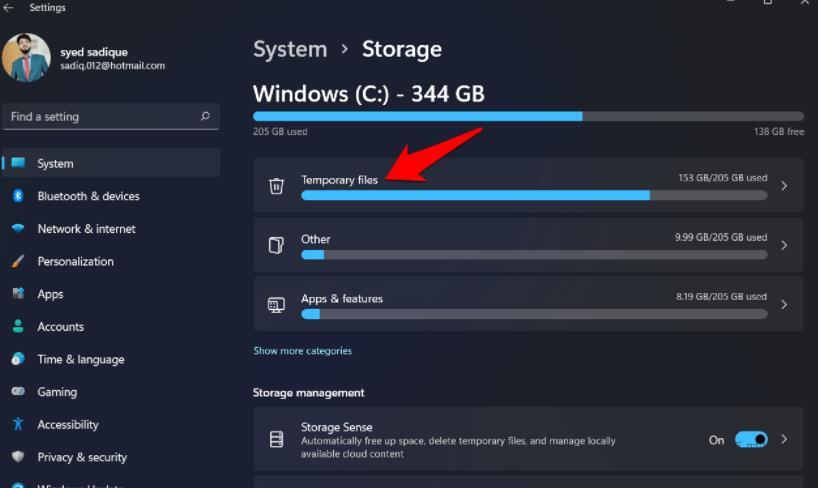
Task: Click the Network & internet wifi icon
Action: (18, 229)
